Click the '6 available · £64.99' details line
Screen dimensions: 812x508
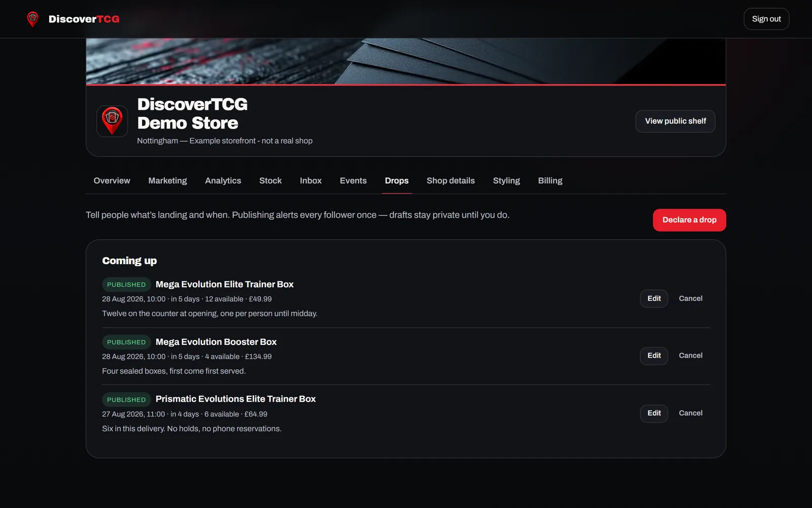(x=185, y=414)
